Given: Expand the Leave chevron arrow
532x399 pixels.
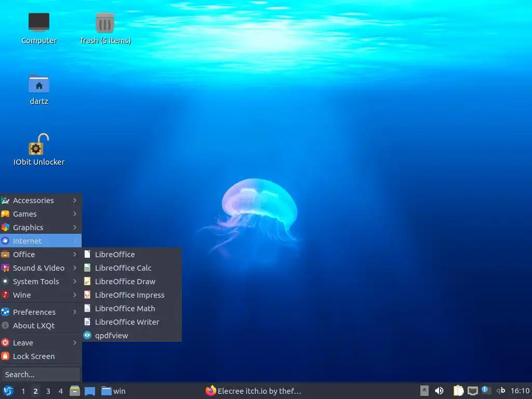Looking at the screenshot, I should 75,343.
